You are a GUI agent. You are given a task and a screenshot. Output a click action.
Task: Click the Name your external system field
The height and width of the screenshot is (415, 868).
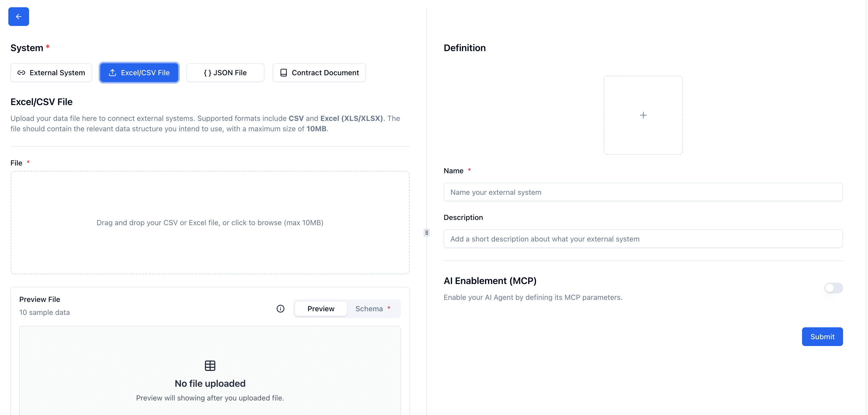coord(643,192)
